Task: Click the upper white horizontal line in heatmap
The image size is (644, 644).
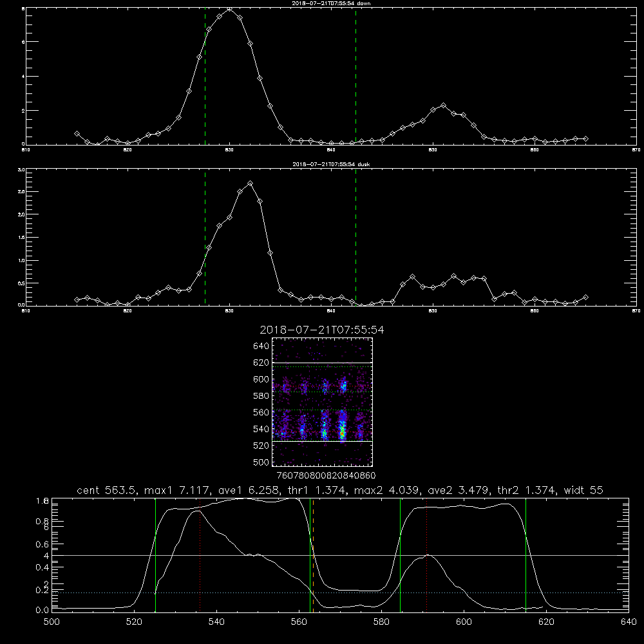Action: tap(323, 363)
